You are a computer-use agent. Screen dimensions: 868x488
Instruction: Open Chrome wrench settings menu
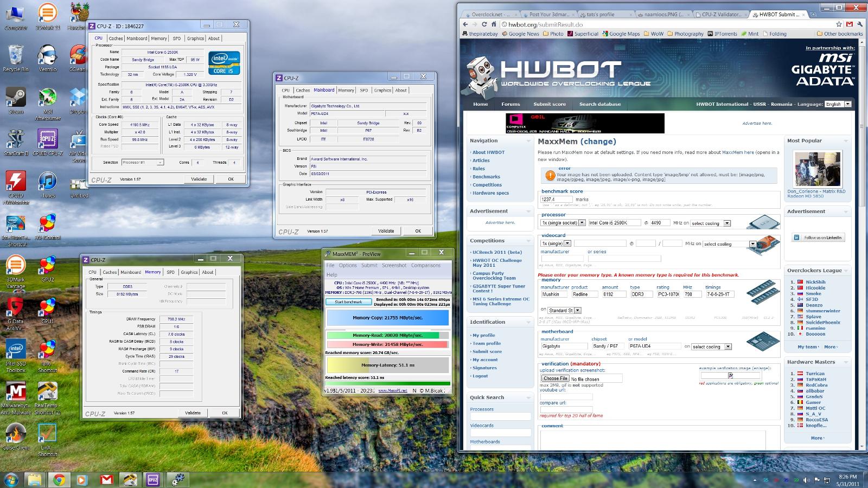coord(860,24)
